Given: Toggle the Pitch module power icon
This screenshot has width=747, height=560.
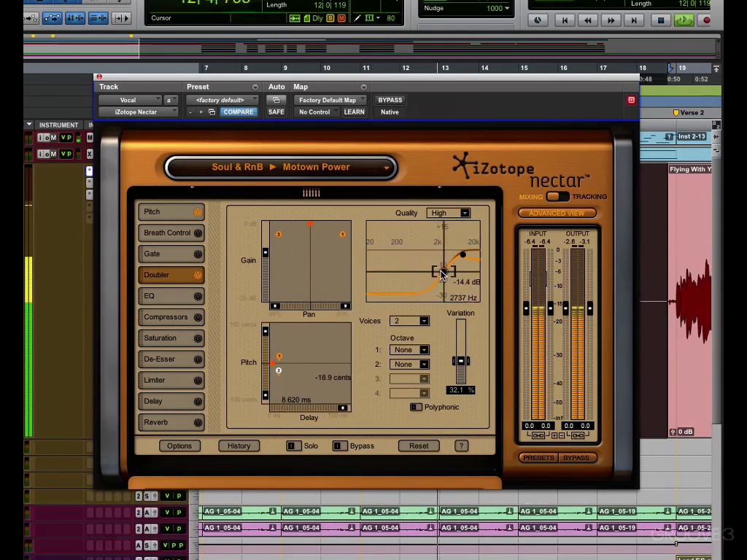Looking at the screenshot, I should 198,212.
